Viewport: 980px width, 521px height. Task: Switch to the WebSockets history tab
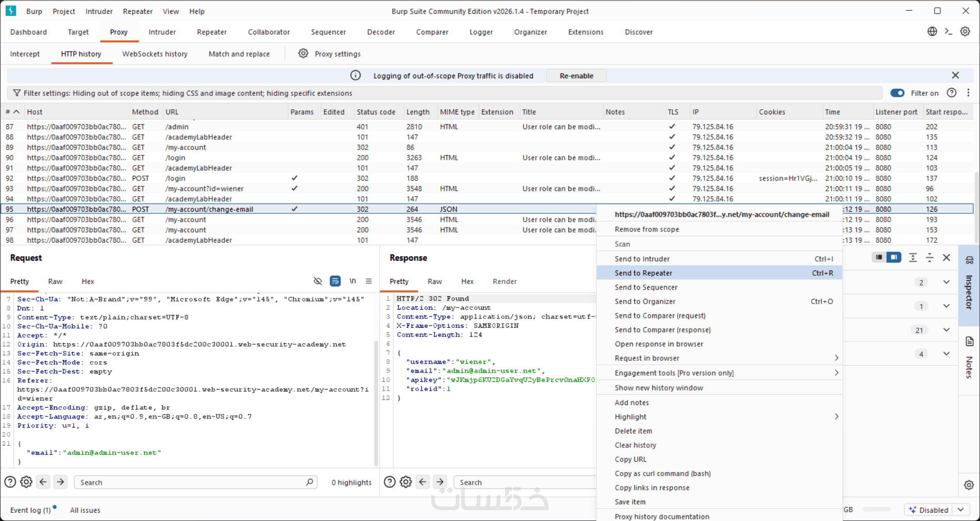tap(155, 54)
